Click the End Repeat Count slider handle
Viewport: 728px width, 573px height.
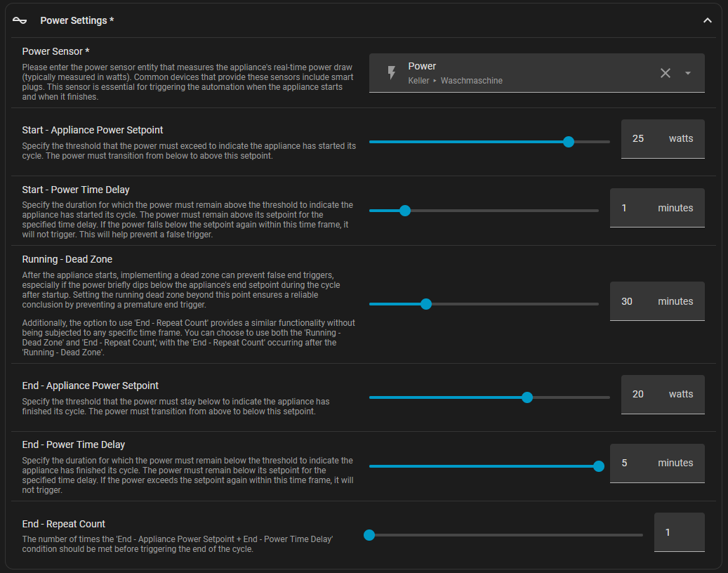tap(369, 535)
